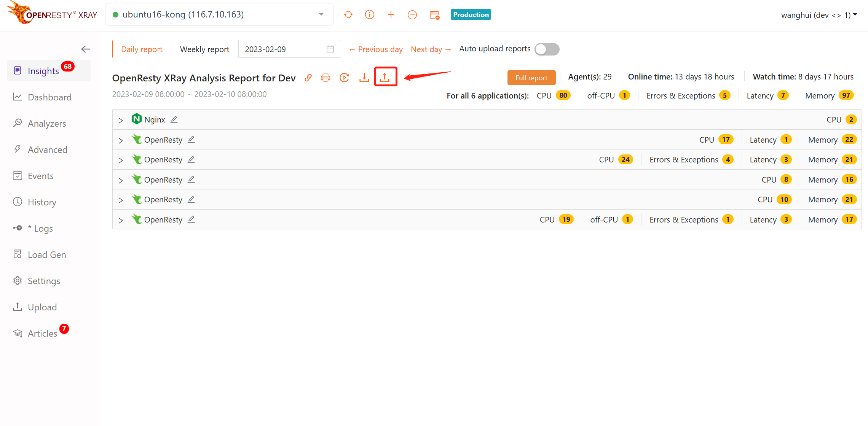Click the Full report button

[531, 78]
